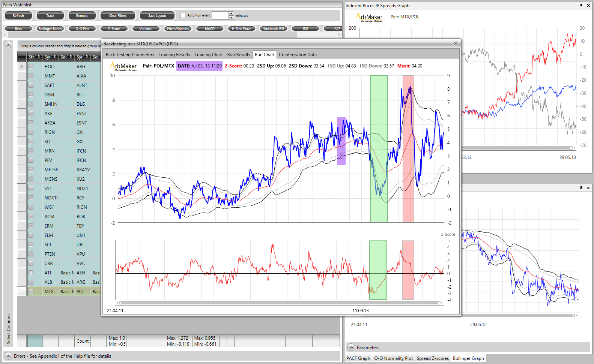Open the MACD indicator
This screenshot has width=594, height=364.
[210, 28]
